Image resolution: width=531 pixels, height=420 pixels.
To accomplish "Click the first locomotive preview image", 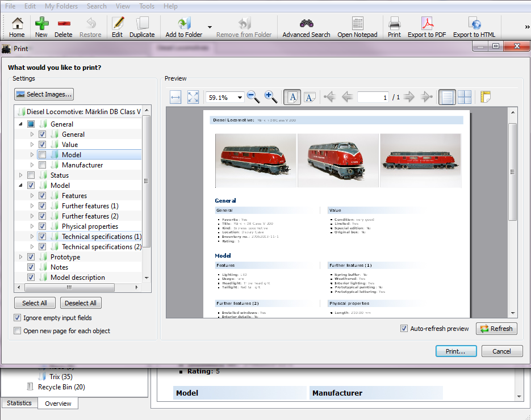I will tap(256, 160).
